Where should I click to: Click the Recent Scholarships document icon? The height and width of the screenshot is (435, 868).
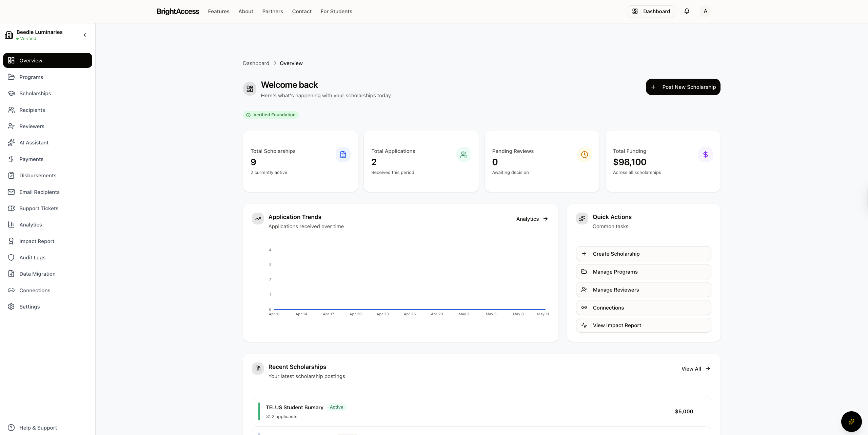258,369
